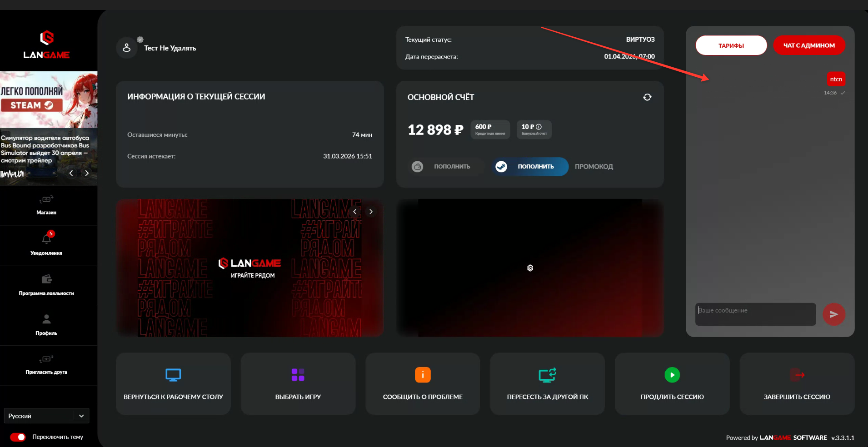Click the Основной счёт heading

click(x=441, y=97)
